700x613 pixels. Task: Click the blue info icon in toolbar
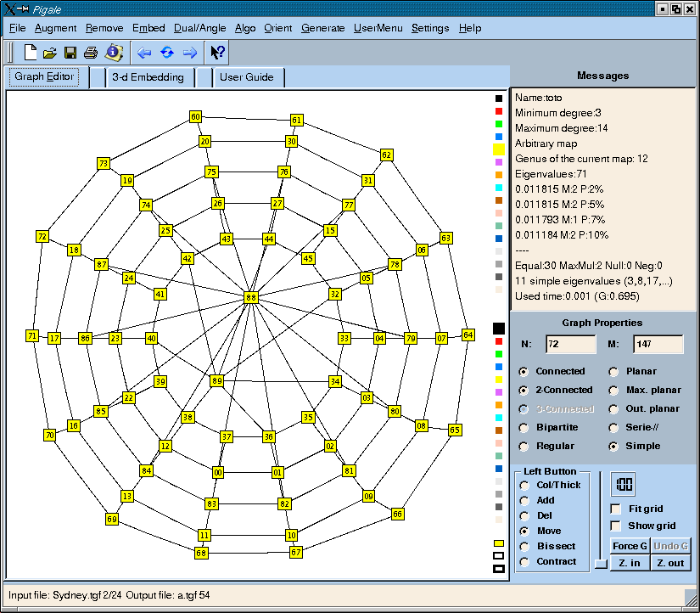113,53
